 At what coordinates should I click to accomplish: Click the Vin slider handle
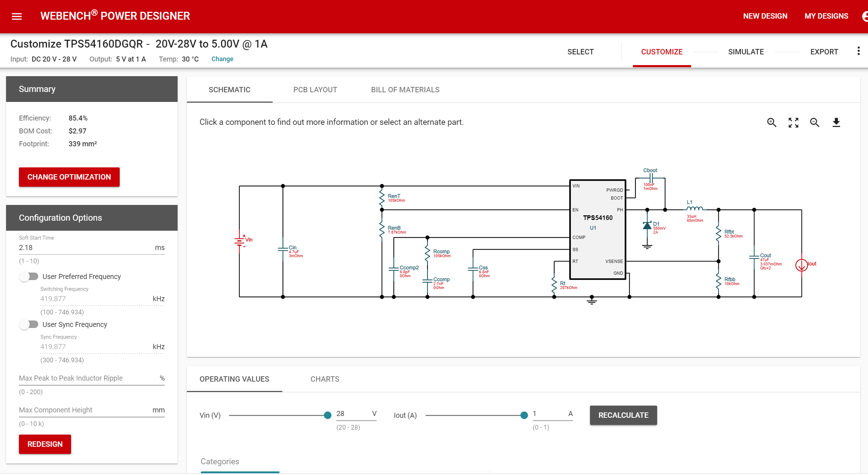click(x=327, y=415)
